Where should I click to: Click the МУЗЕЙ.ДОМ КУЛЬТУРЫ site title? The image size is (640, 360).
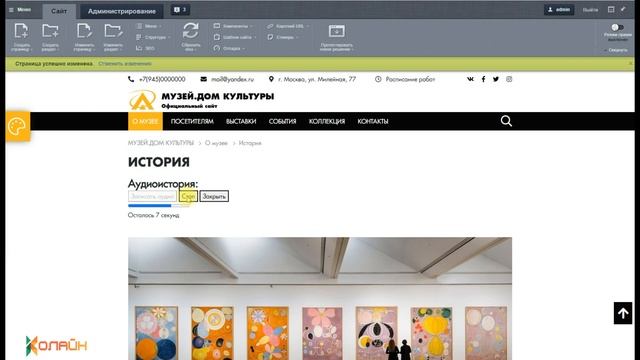218,96
